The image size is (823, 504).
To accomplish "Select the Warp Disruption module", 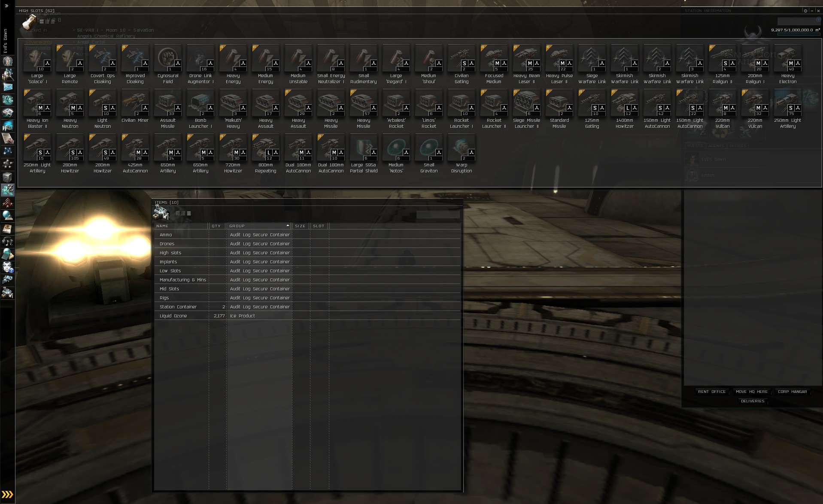I will tap(462, 154).
